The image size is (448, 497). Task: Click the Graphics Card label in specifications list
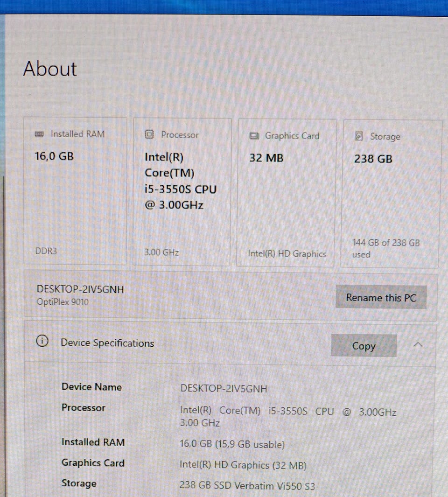pyautogui.click(x=93, y=463)
